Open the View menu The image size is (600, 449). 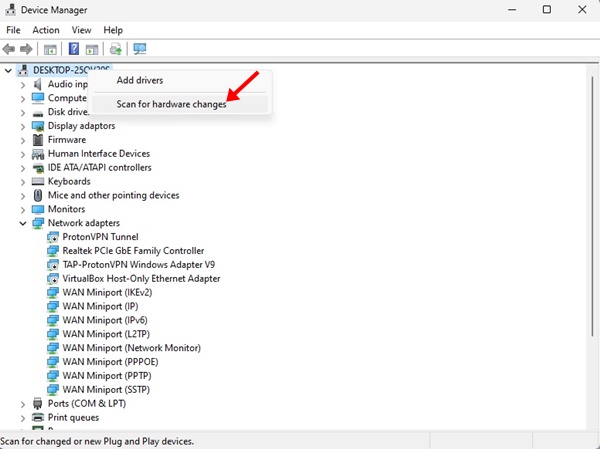pyautogui.click(x=82, y=30)
